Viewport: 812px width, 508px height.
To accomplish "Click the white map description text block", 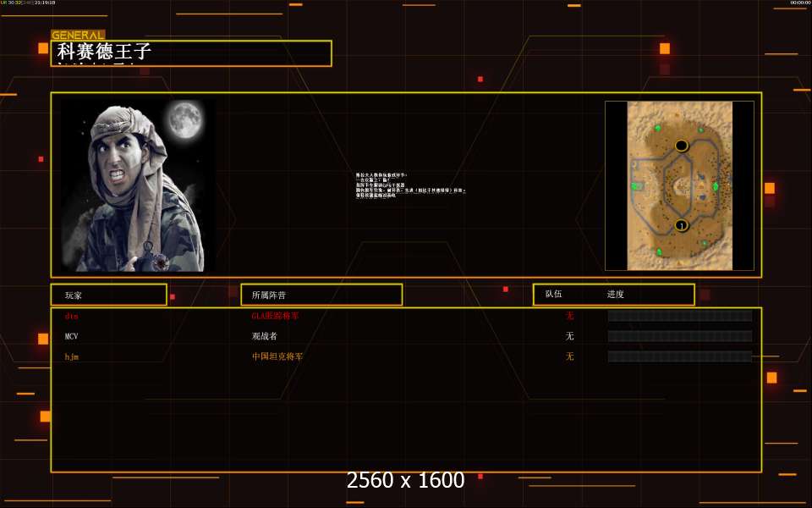I will [x=411, y=185].
